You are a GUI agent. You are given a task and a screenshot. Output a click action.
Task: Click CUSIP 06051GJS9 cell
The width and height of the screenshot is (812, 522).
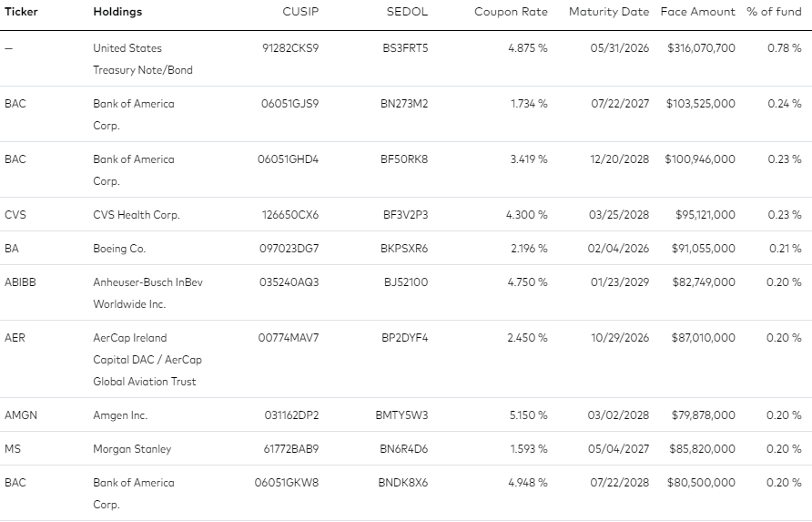click(x=290, y=104)
